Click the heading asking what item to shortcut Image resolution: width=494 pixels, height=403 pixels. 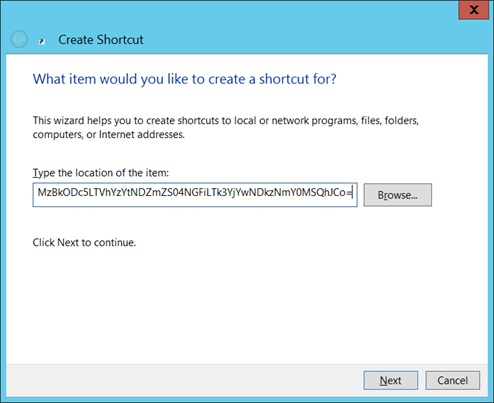pyautogui.click(x=185, y=79)
